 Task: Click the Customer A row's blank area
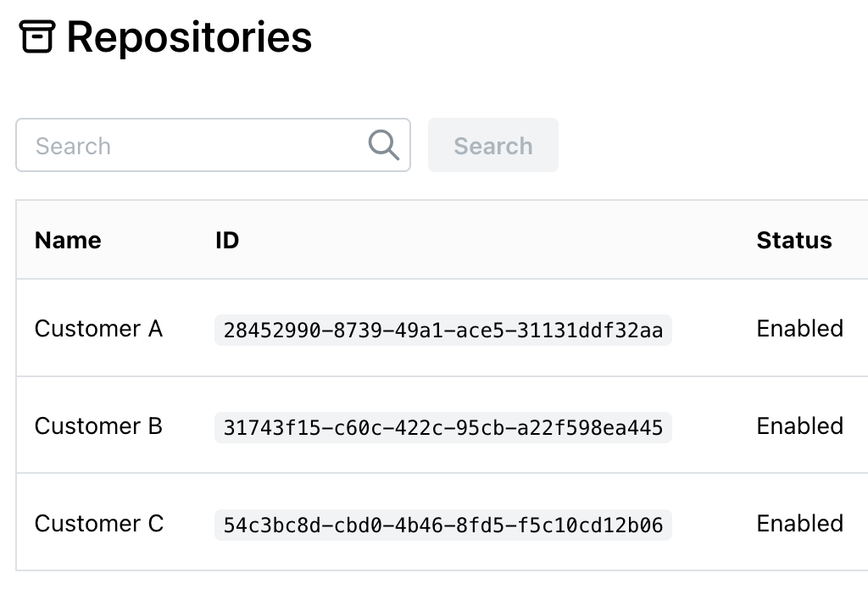(714, 328)
